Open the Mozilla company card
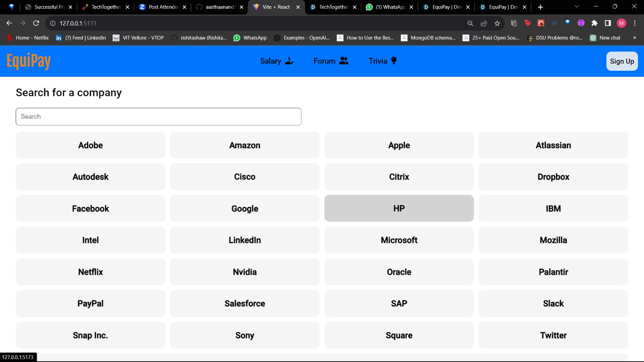644x362 pixels. 553,240
